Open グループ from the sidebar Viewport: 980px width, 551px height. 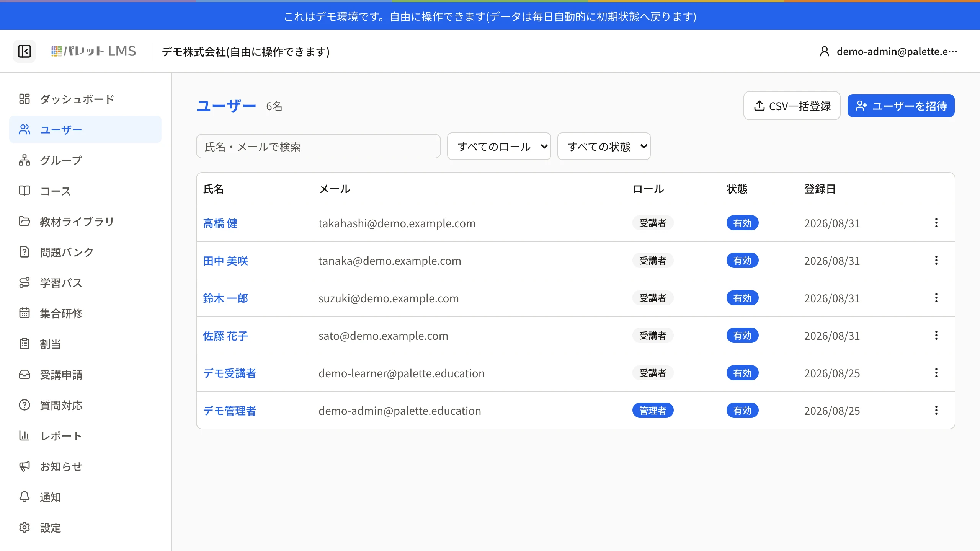pyautogui.click(x=85, y=160)
